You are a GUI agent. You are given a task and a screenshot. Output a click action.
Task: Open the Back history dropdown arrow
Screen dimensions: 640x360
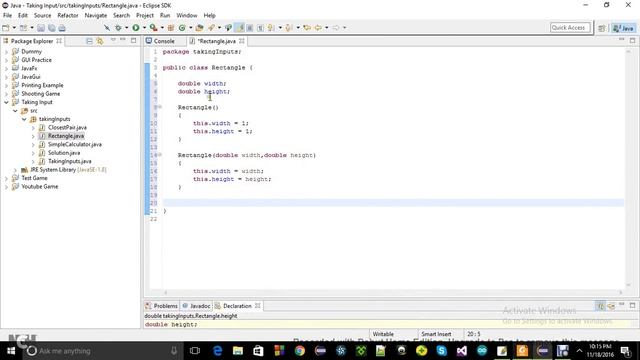(327, 28)
